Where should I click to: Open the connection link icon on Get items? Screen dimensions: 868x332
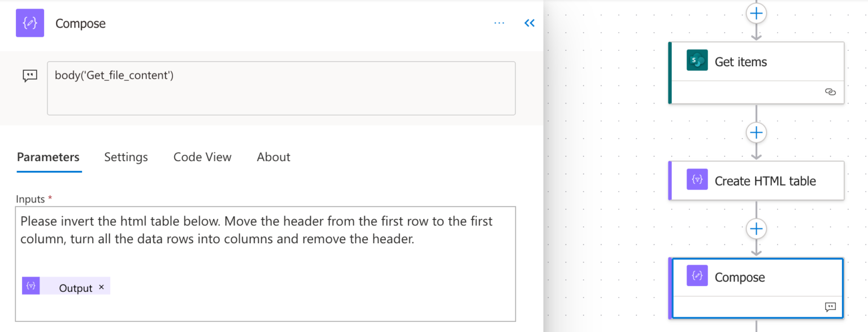click(x=830, y=92)
